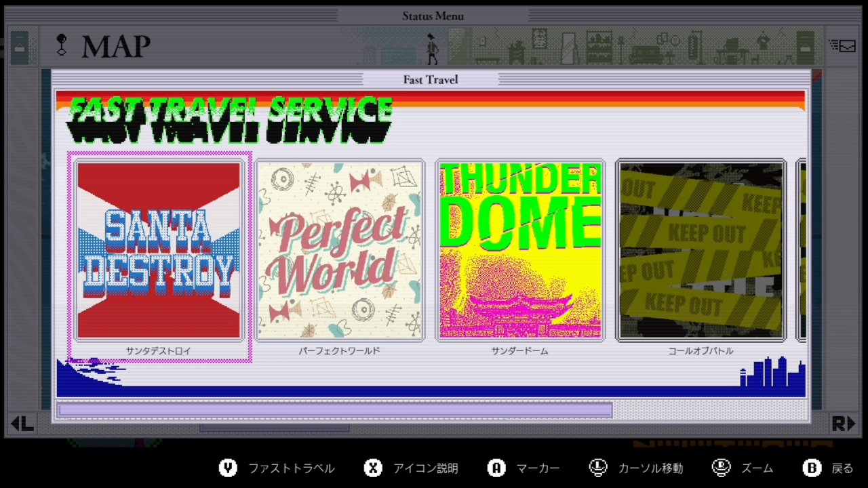Select the Santa Destroy destination card
This screenshot has width=868, height=488.
tap(159, 250)
